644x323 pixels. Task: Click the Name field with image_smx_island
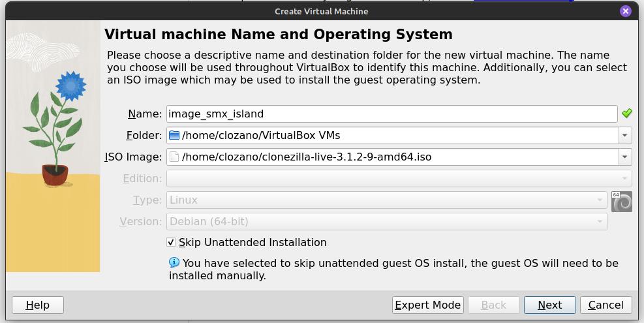pyautogui.click(x=392, y=114)
